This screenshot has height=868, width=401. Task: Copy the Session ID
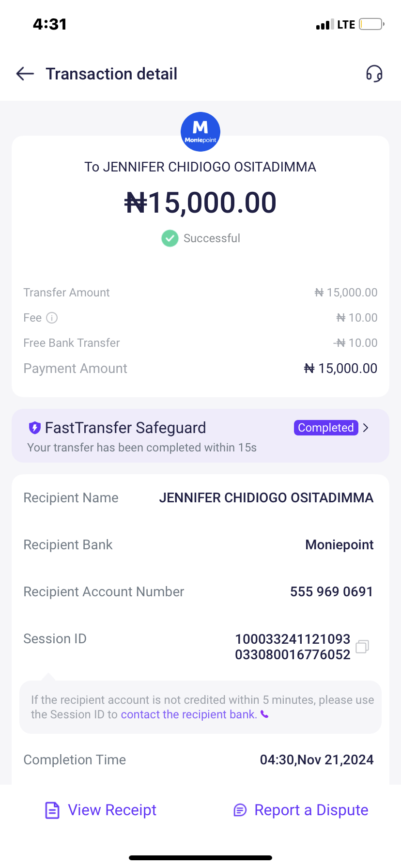[362, 647]
